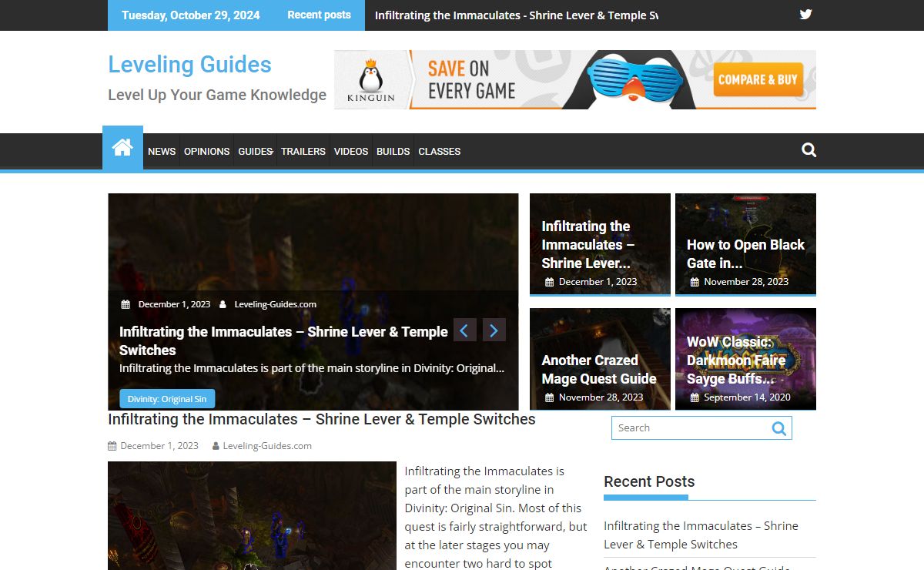
Task: Expand the GUIDES dropdown menu
Action: pyautogui.click(x=256, y=152)
